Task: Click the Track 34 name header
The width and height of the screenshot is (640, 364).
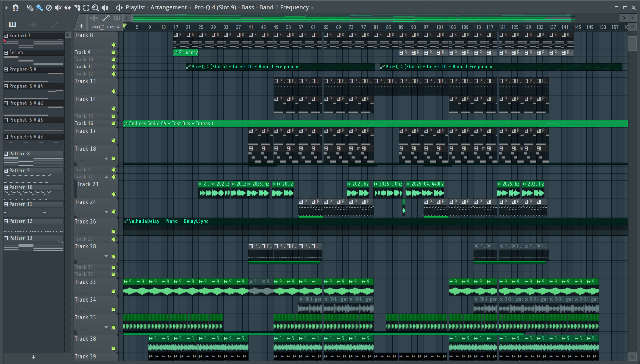Action: 85,300
